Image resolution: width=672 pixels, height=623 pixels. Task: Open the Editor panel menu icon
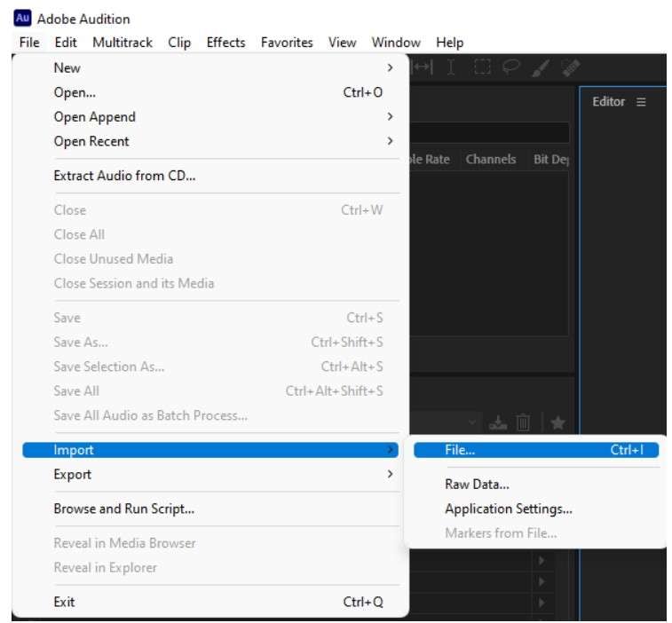(x=641, y=102)
